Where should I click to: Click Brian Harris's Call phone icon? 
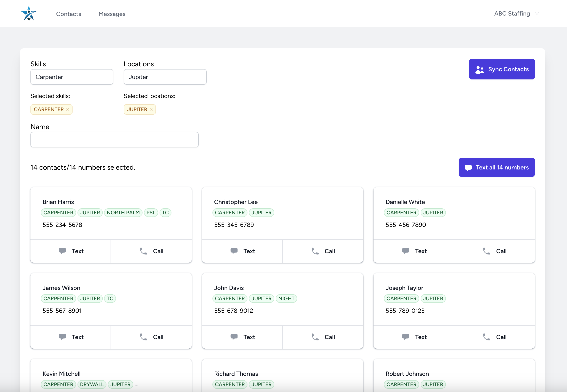click(143, 251)
